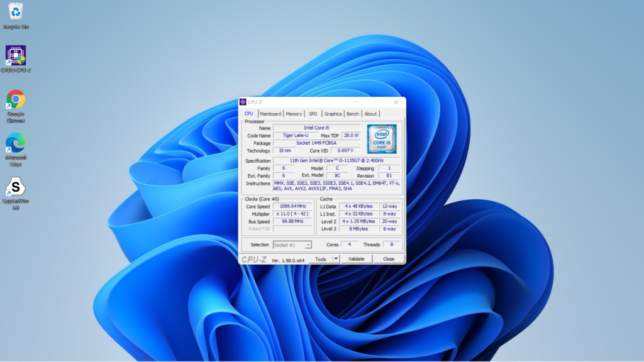Viewport: 644px width, 362px height.
Task: Minimize the CPU-Z window
Action: 357,102
